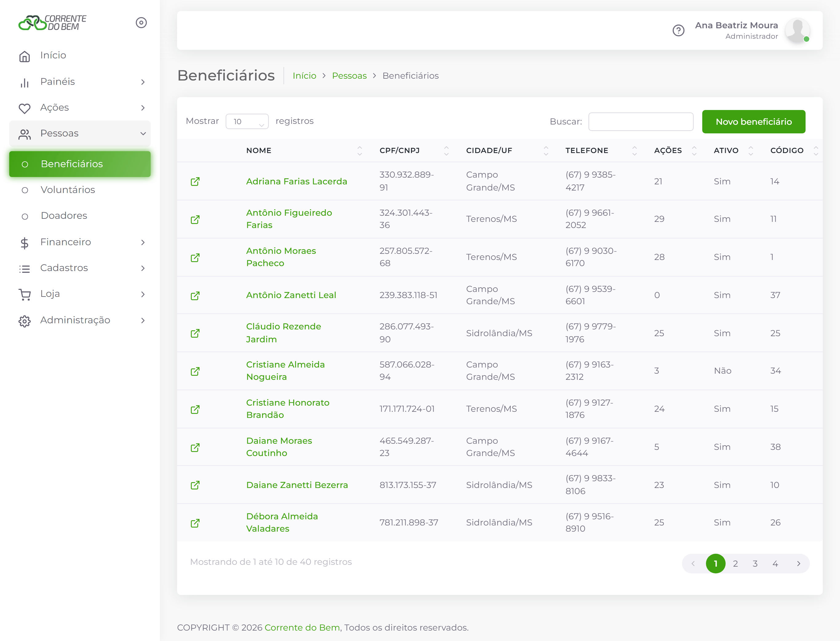This screenshot has height=641, width=840.
Task: Open record icon for Antônio Zanetti Leal
Action: pyautogui.click(x=195, y=295)
